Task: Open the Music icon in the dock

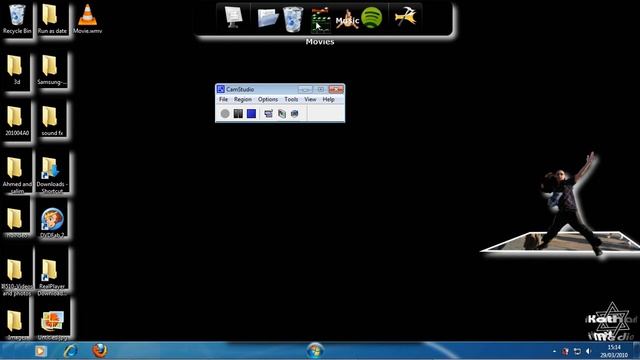Action: (x=347, y=19)
